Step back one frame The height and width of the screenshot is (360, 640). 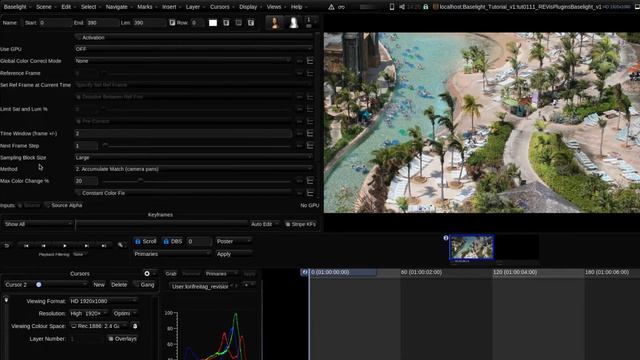click(x=44, y=245)
